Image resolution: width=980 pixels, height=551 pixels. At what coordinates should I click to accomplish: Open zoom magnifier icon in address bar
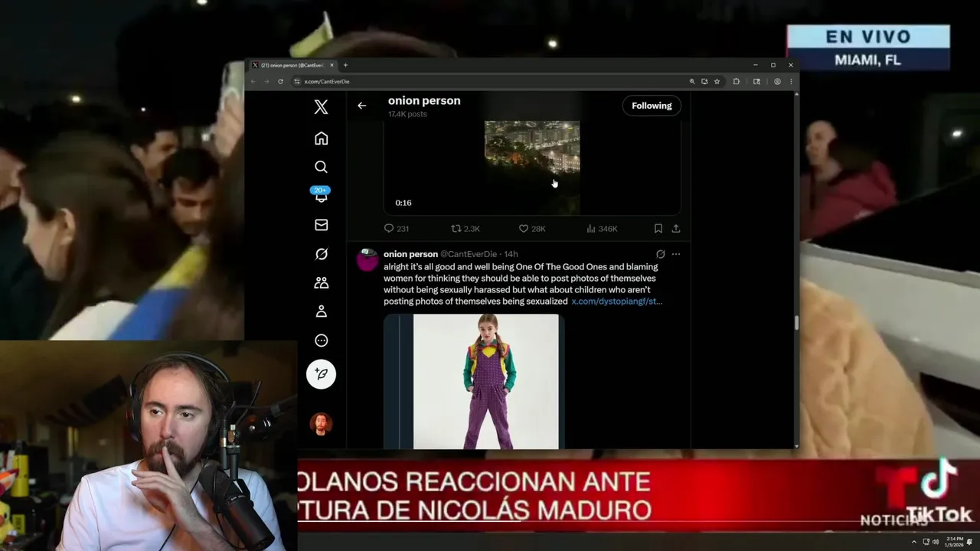(x=692, y=81)
